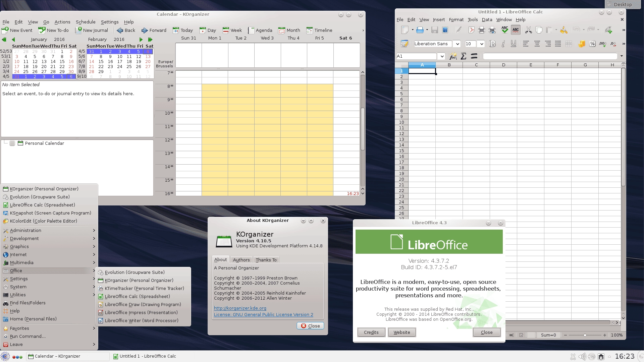Expand the Administration submenu
Screen dimensions: 644x362
(x=49, y=231)
